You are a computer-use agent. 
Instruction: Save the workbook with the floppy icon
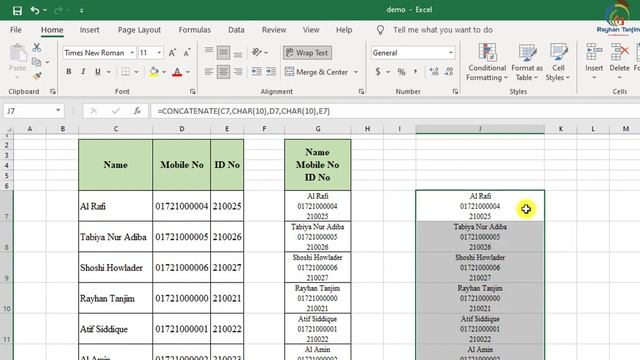point(17,10)
